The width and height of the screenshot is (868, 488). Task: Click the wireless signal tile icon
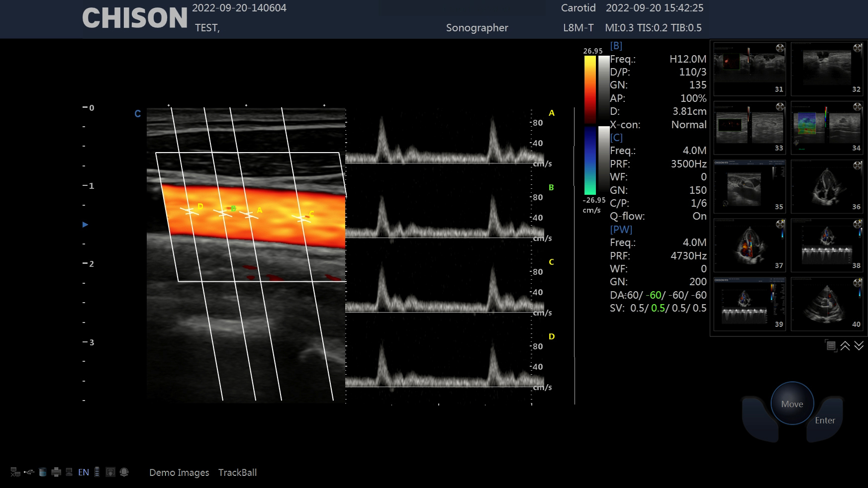110,472
